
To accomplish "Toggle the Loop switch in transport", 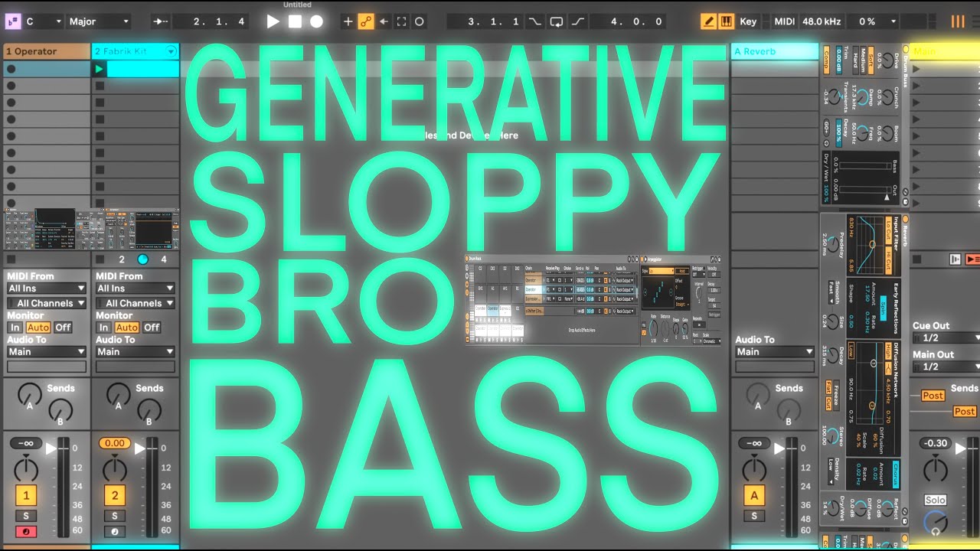I will (557, 21).
